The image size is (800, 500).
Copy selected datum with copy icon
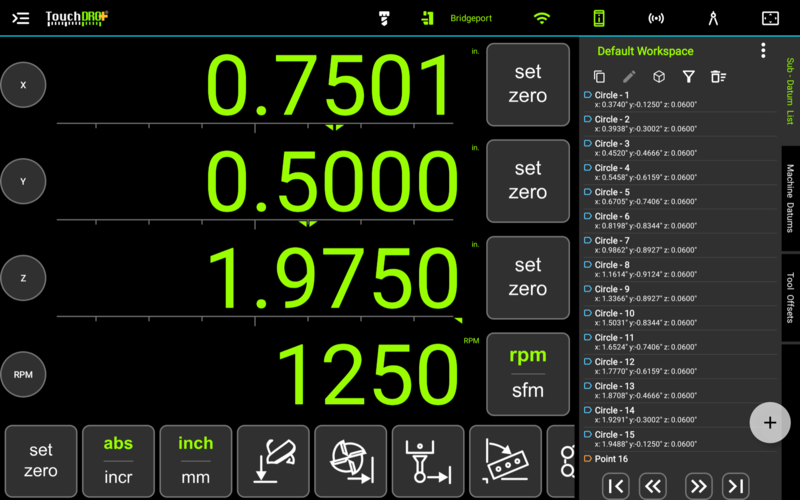tap(599, 77)
